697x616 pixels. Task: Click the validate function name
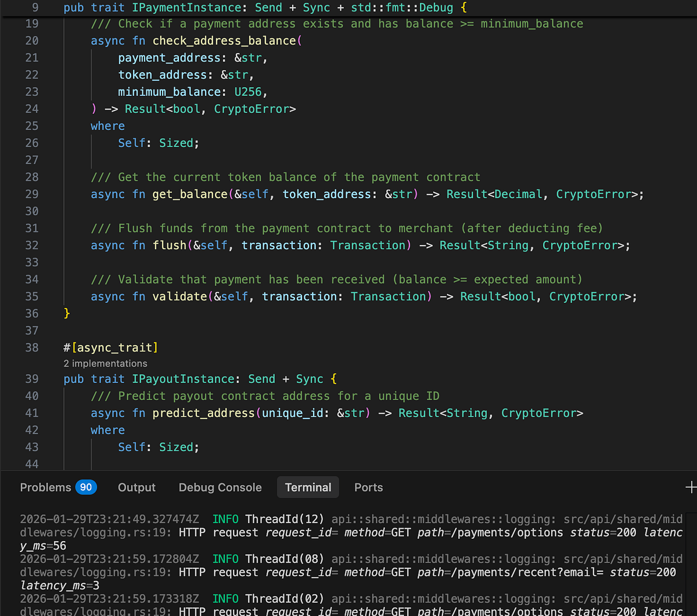pos(179,296)
